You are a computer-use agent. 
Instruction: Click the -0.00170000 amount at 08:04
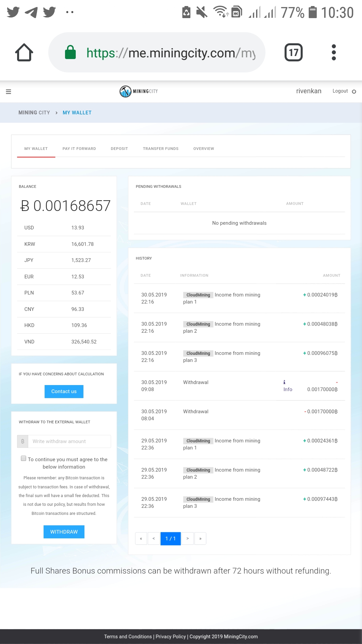click(321, 412)
